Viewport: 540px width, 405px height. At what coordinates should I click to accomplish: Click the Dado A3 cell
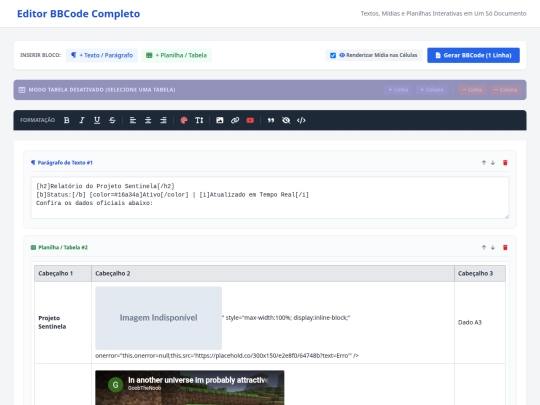tap(480, 322)
